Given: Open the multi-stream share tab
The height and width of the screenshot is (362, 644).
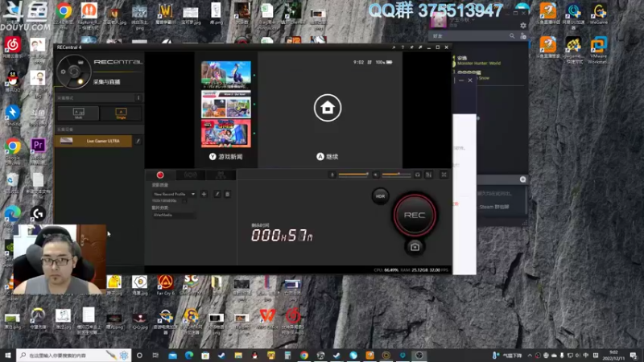Looking at the screenshot, I should click(x=221, y=175).
